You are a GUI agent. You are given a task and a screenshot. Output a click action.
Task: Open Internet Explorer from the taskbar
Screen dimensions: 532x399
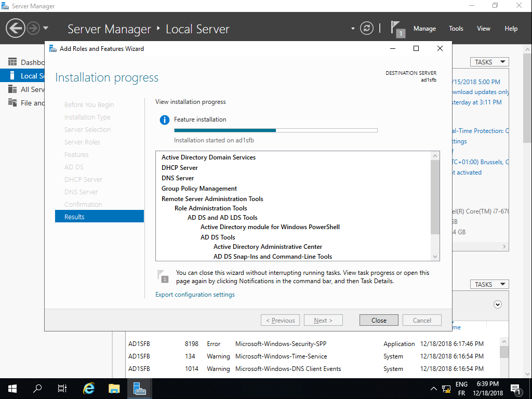pos(89,388)
